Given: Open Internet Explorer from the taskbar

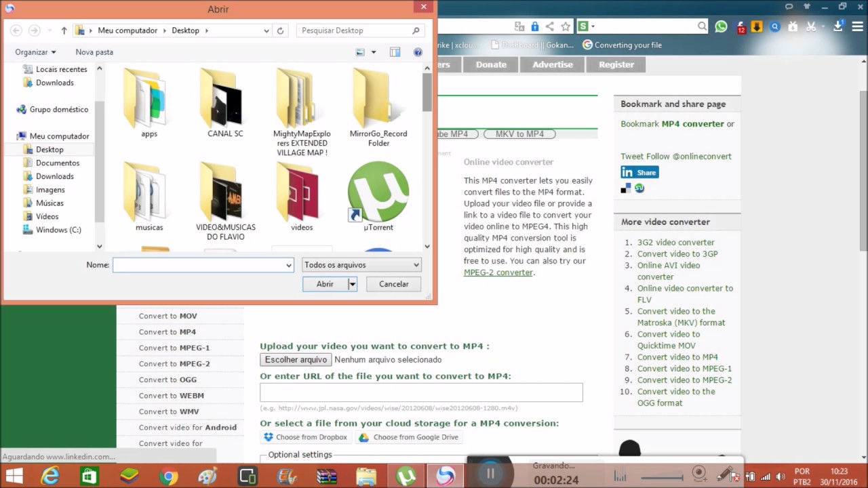Looking at the screenshot, I should [50, 476].
